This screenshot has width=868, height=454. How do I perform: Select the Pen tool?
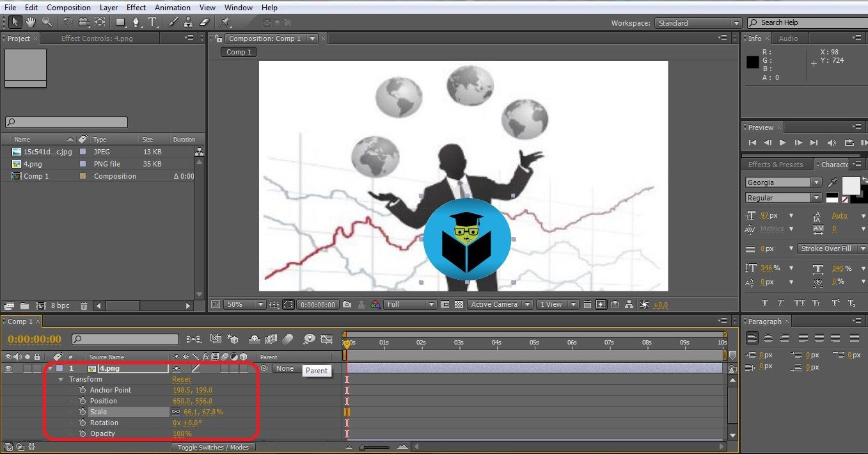[136, 22]
